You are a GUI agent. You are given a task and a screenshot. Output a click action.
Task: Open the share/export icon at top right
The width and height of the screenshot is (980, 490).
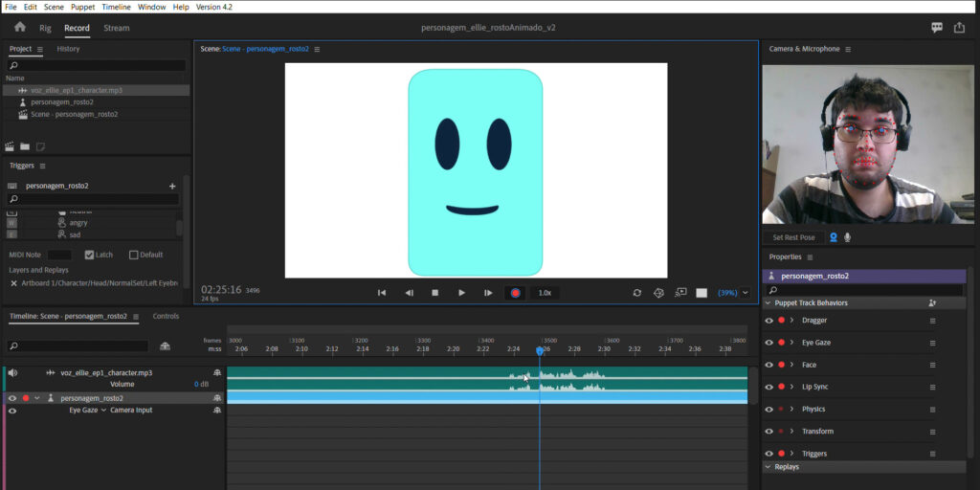[x=959, y=28]
